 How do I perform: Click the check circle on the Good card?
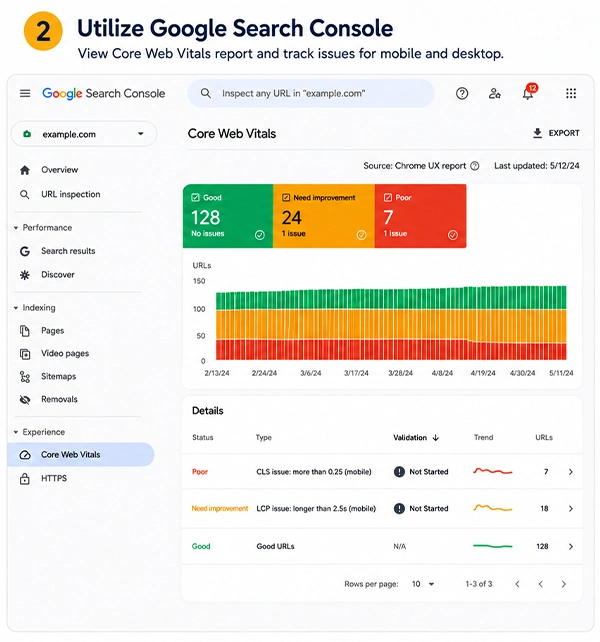(x=260, y=235)
